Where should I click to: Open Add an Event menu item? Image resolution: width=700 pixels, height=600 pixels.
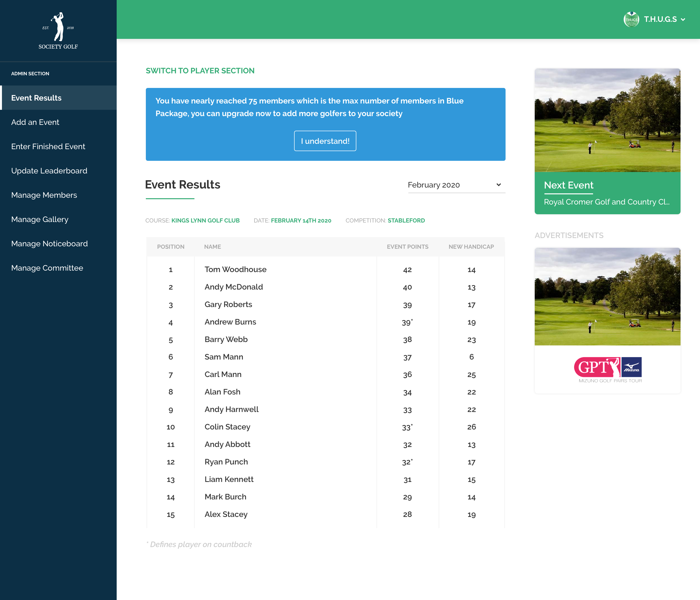pos(35,122)
